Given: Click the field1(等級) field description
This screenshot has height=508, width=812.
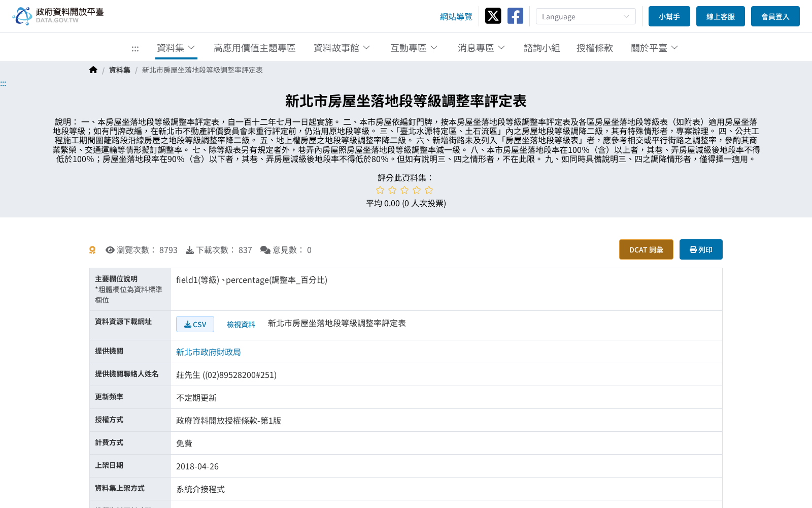Looking at the screenshot, I should coord(252,280).
